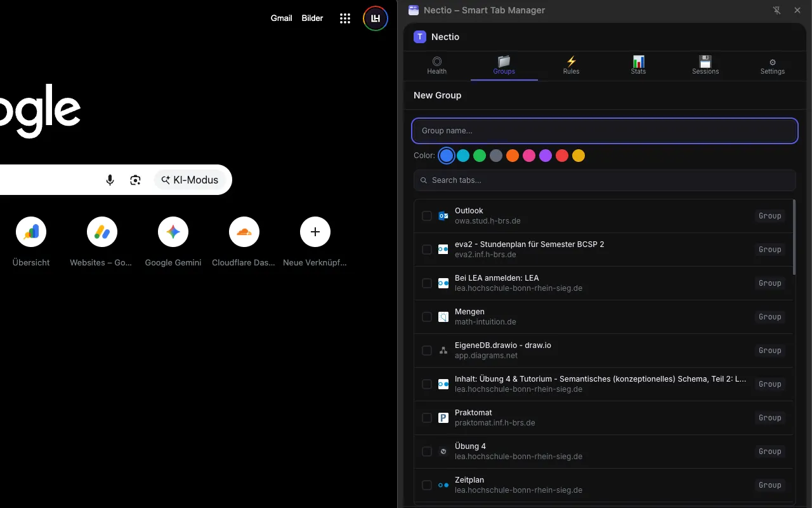Click Group button for Outlook row
The height and width of the screenshot is (508, 812).
770,216
